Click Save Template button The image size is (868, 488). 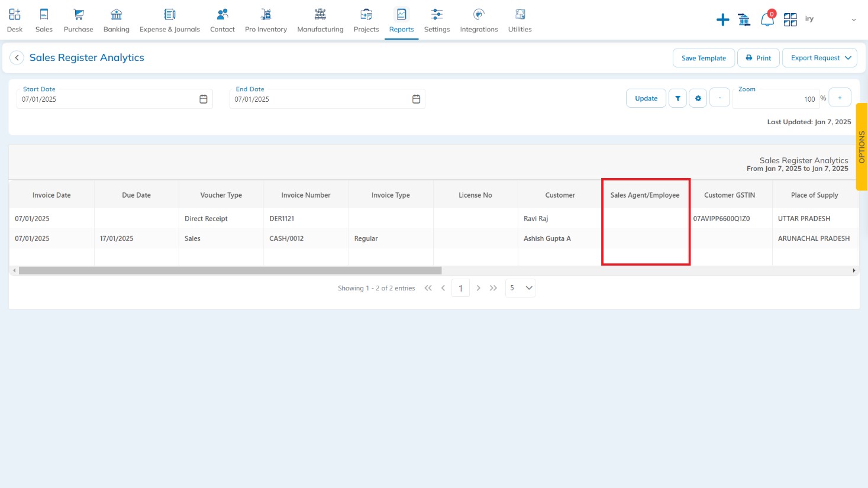point(704,58)
